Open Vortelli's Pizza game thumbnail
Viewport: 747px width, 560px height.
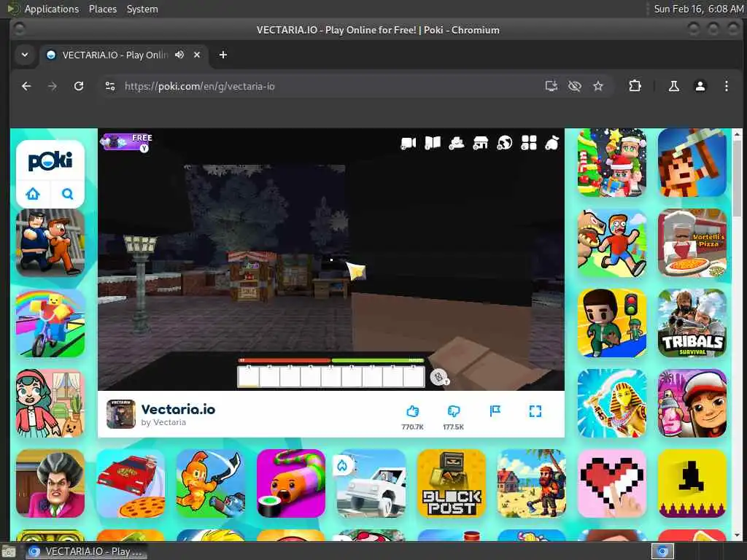[x=692, y=243]
